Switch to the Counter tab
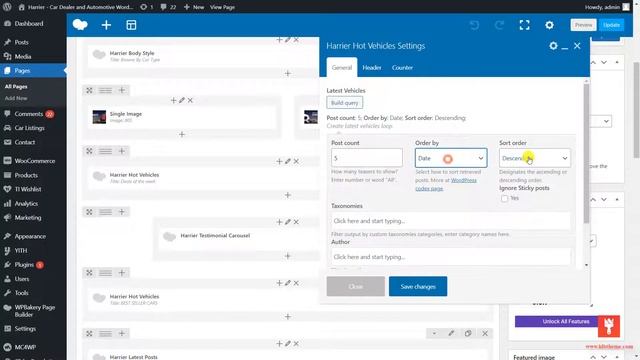This screenshot has width=640, height=360. pos(402,67)
